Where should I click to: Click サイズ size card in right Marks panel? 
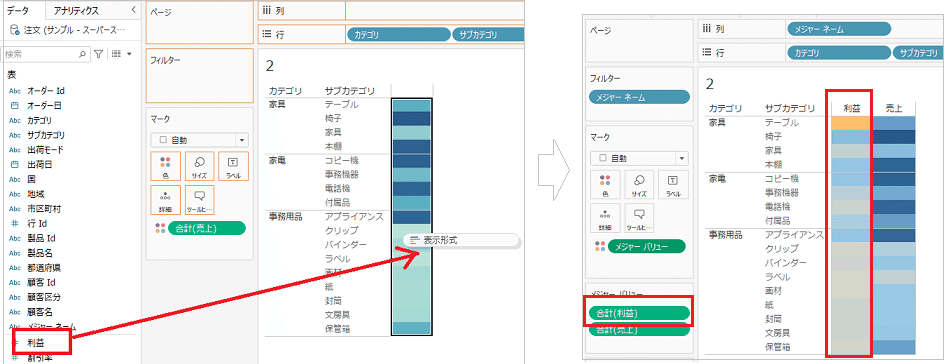pos(639,184)
